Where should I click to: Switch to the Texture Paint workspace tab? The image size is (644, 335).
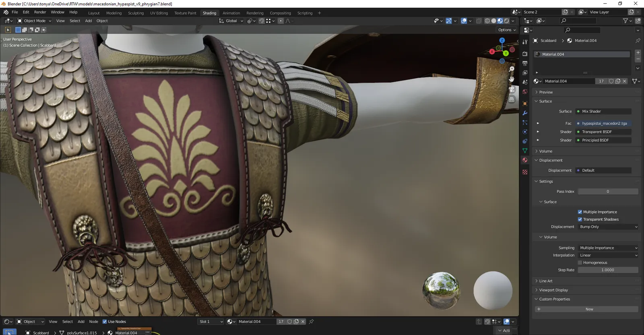pos(185,13)
